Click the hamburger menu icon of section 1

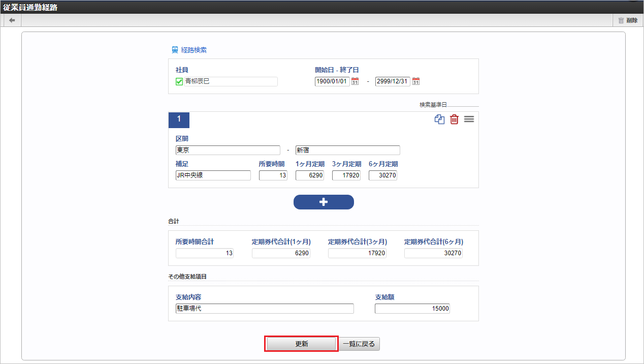(469, 119)
